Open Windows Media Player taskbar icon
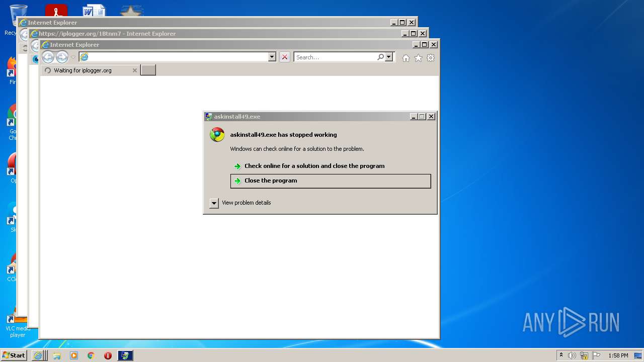644x362 pixels. 74,355
